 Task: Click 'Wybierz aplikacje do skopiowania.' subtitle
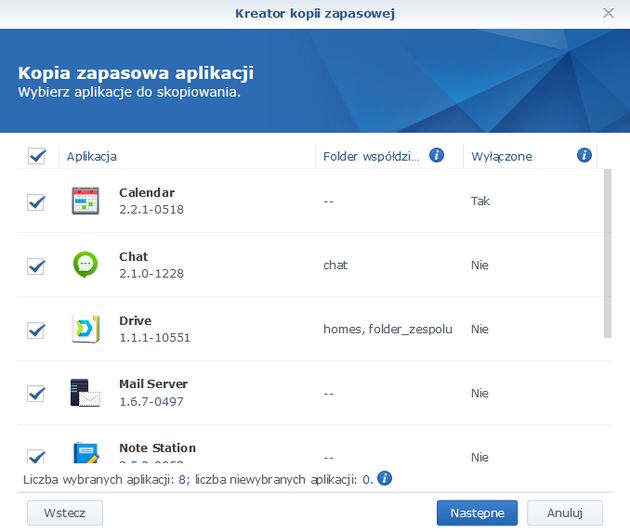click(129, 92)
